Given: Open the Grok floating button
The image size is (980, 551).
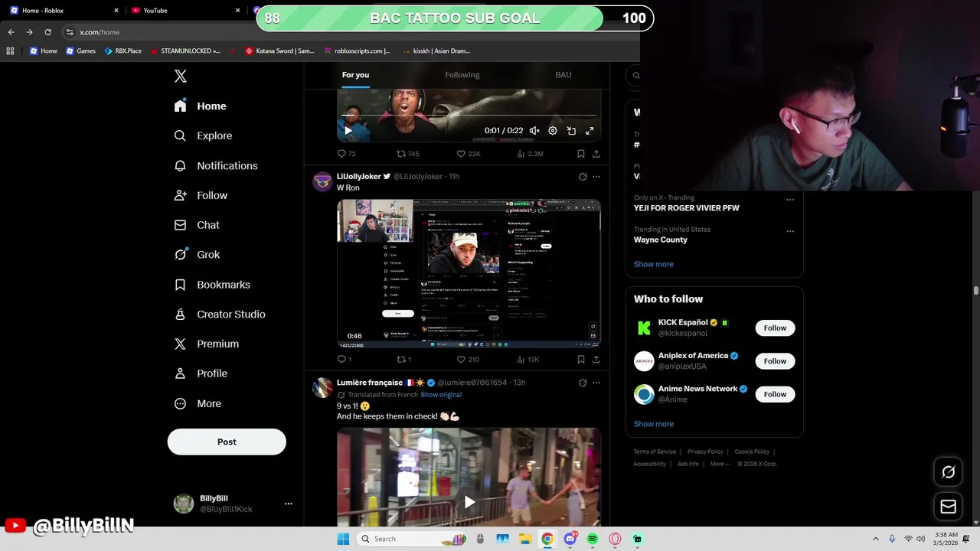Looking at the screenshot, I should [x=948, y=472].
